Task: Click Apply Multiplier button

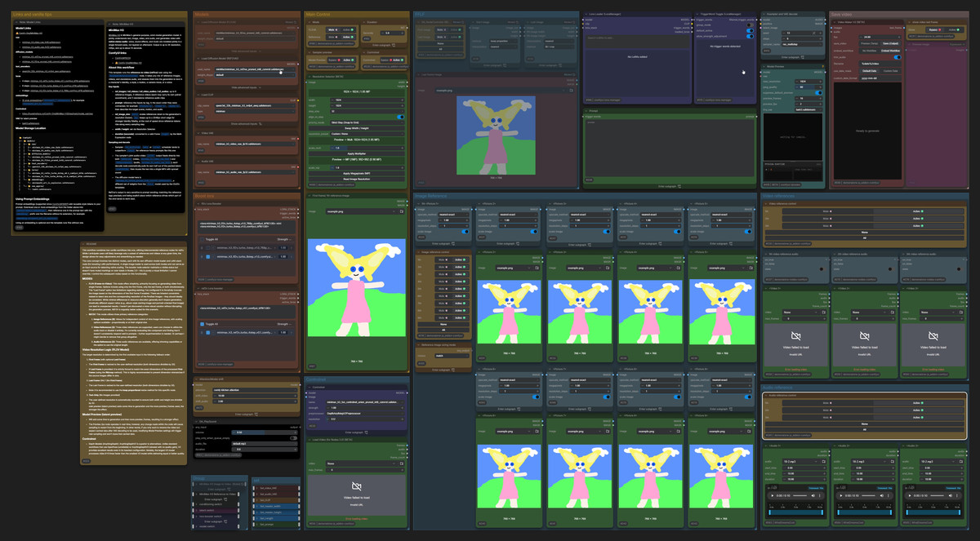Action: (x=356, y=153)
